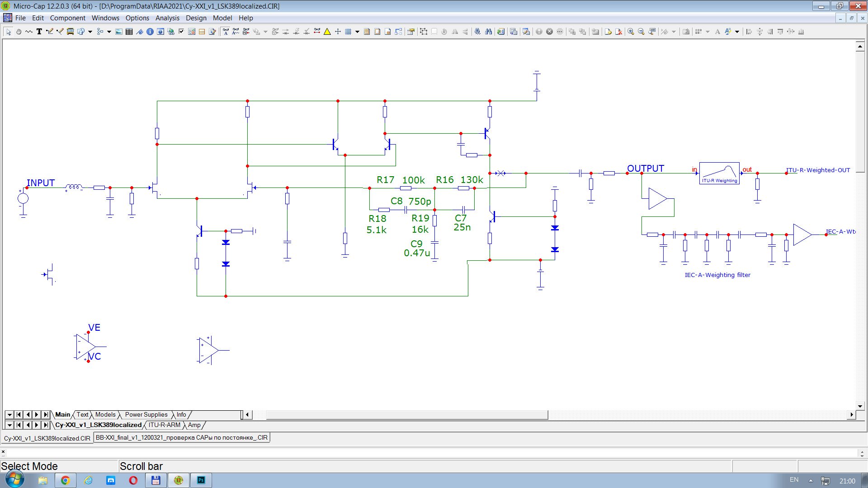Open page list dropdown at bottom left
This screenshot has width=868, height=488.
[9, 415]
